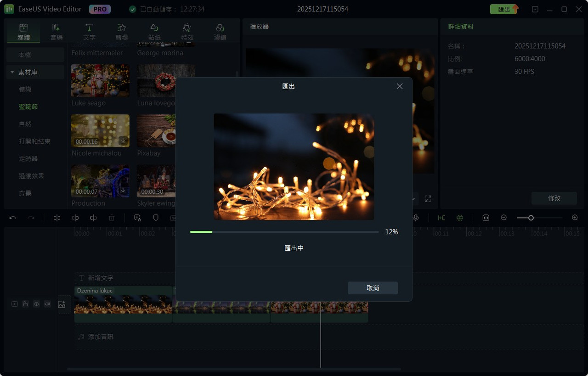Click the Luke seago media thumbnail
This screenshot has width=588, height=376.
pos(100,80)
